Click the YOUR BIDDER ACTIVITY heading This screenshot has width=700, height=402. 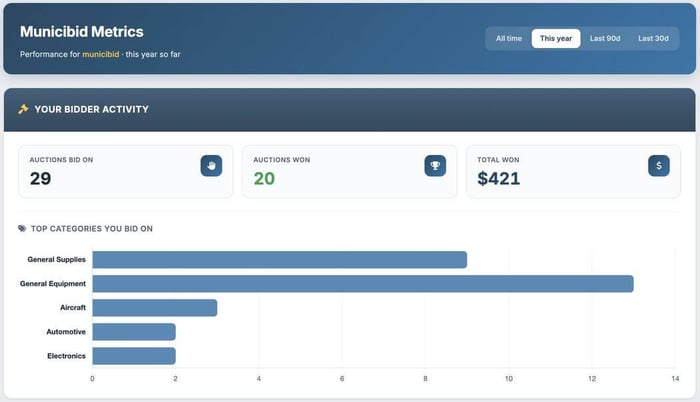click(x=92, y=109)
